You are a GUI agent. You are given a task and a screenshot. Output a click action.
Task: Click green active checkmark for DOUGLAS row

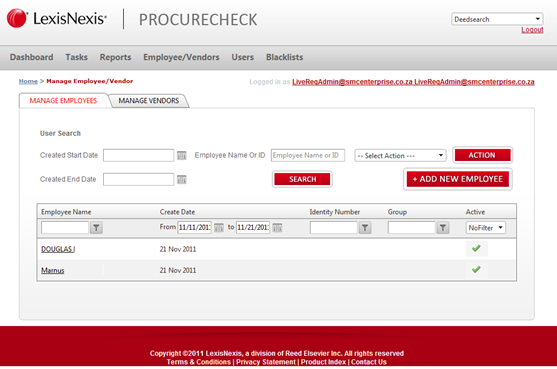(476, 248)
